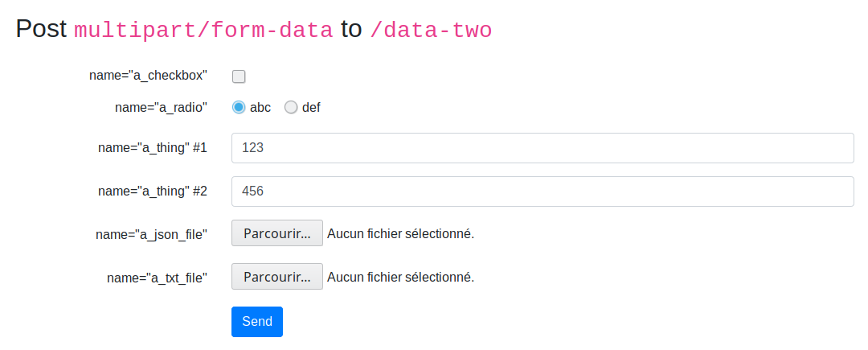This screenshot has height=350, width=868.
Task: Click the a_thing #1 text field containing 123
Action: pyautogui.click(x=542, y=148)
